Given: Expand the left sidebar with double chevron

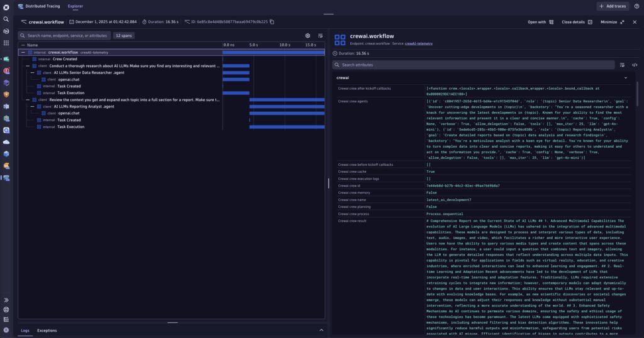Looking at the screenshot, I should (6, 300).
